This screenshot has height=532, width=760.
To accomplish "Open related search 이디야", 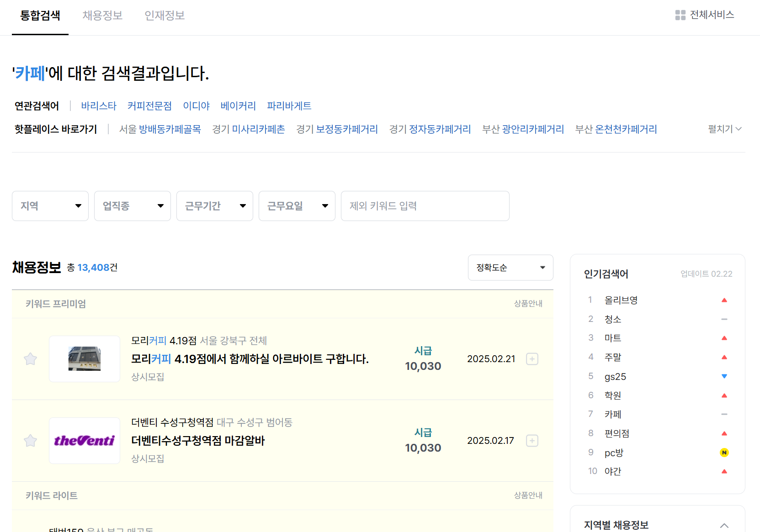I will 196,106.
